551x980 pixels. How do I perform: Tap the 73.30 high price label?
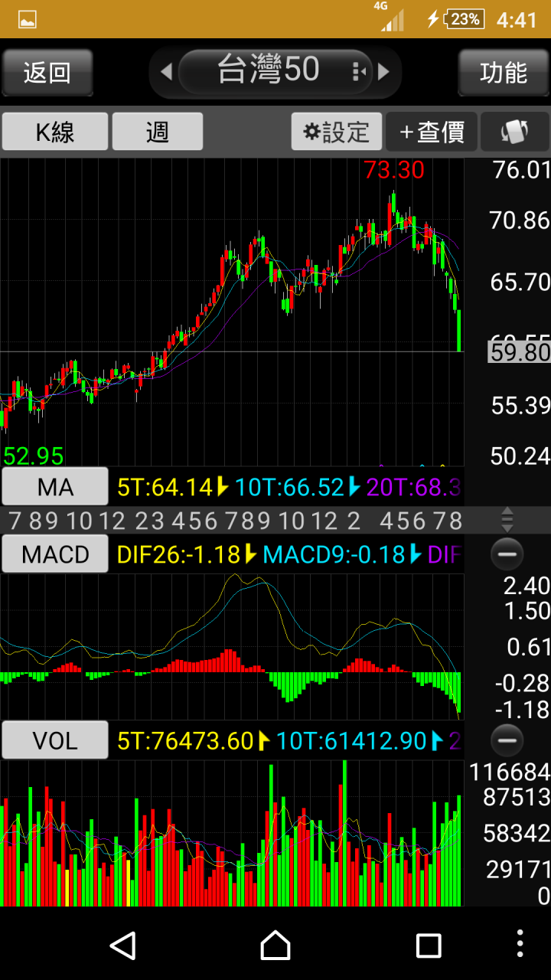[x=393, y=170]
